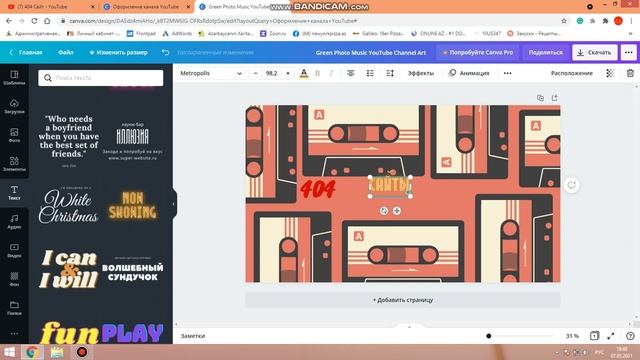Screen dimensions: 640x360
Task: Click the zoom slider handle
Action: pos(489,336)
